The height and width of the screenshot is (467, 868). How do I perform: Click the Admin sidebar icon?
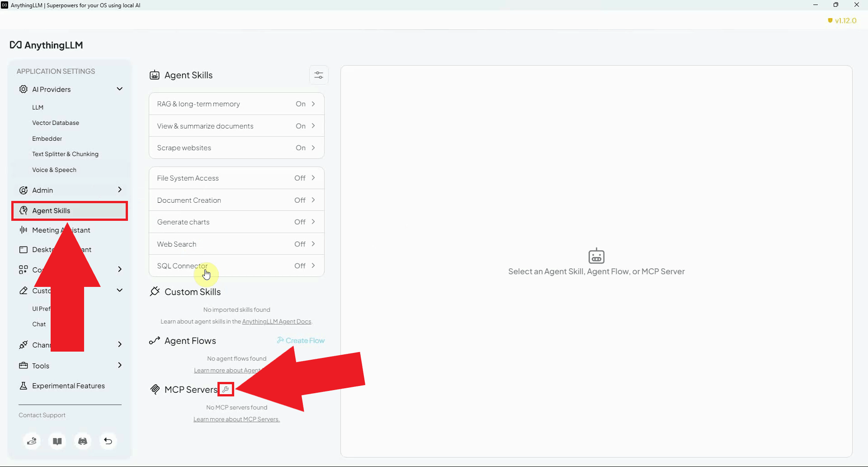tap(24, 190)
